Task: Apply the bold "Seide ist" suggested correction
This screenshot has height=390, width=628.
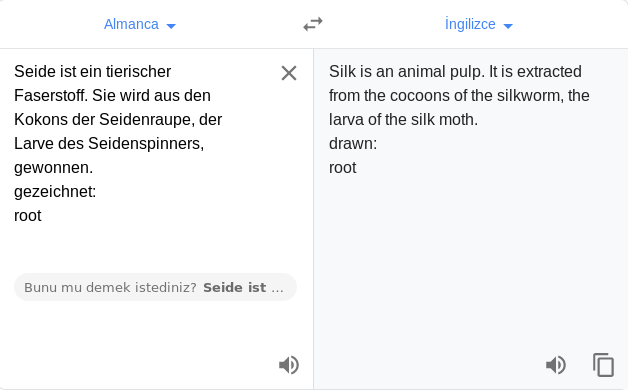Action: 235,287
